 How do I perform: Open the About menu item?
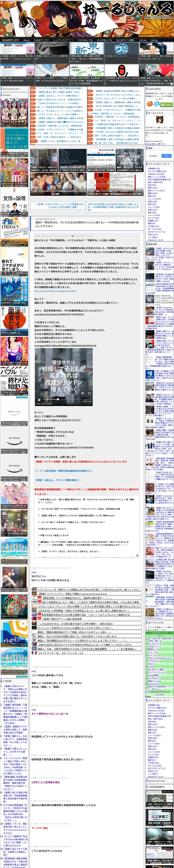click(26, 40)
